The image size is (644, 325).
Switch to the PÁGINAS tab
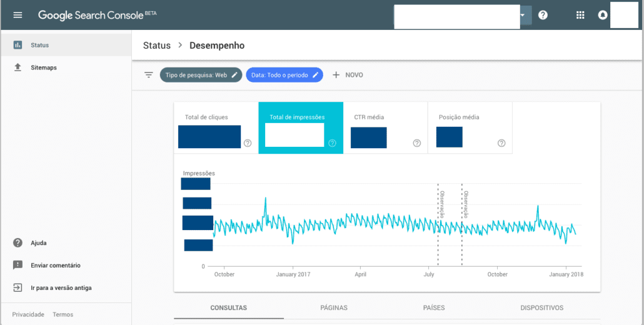(334, 307)
